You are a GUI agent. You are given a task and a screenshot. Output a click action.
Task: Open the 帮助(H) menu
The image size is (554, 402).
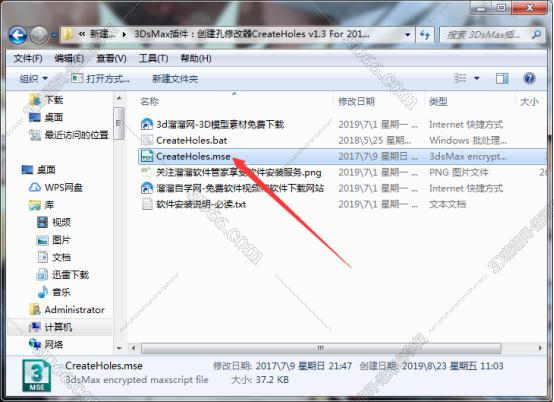point(196,58)
